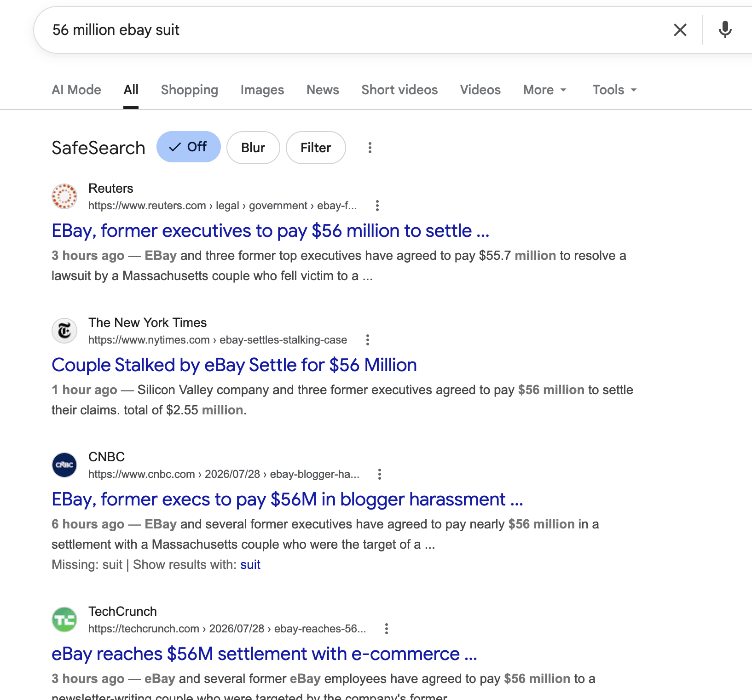
Task: Switch to the Shopping tab
Action: point(190,90)
